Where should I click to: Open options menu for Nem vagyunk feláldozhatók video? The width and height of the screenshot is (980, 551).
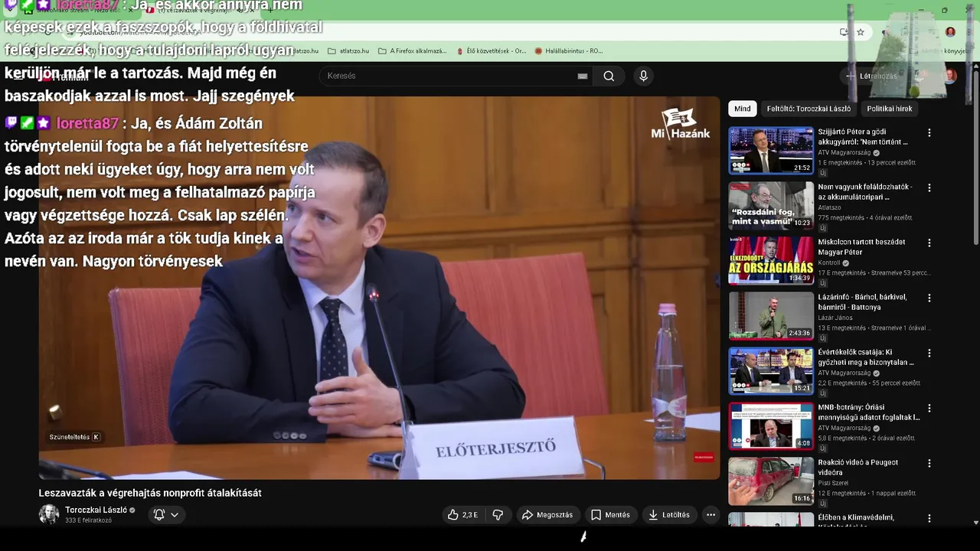[x=929, y=187]
